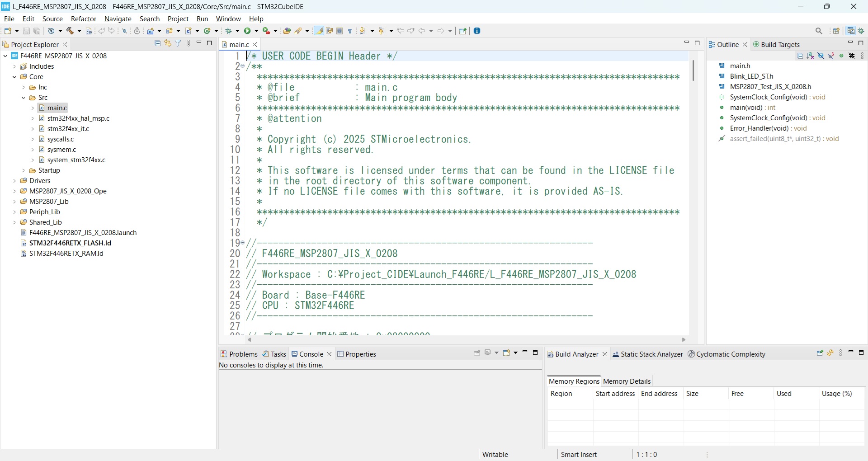
Task: Open the Refactor menu
Action: [x=84, y=19]
